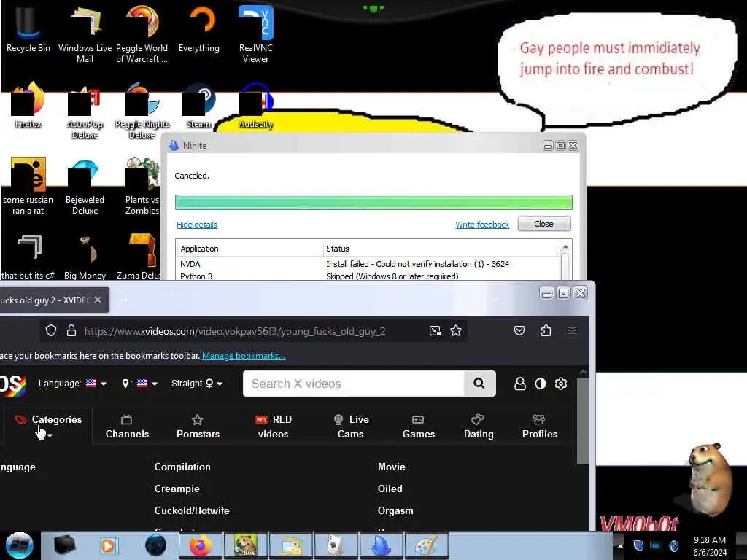747x560 pixels.
Task: Open the Pornstars menu item
Action: point(198,427)
